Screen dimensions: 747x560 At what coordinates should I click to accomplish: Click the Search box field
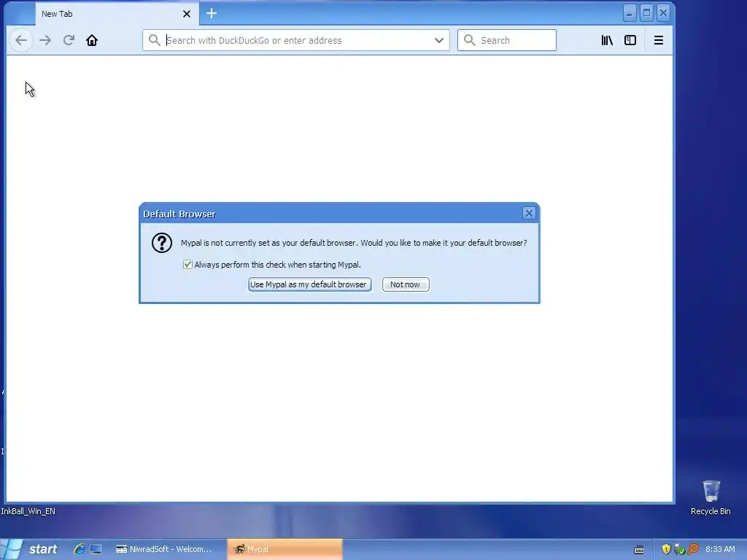click(507, 41)
